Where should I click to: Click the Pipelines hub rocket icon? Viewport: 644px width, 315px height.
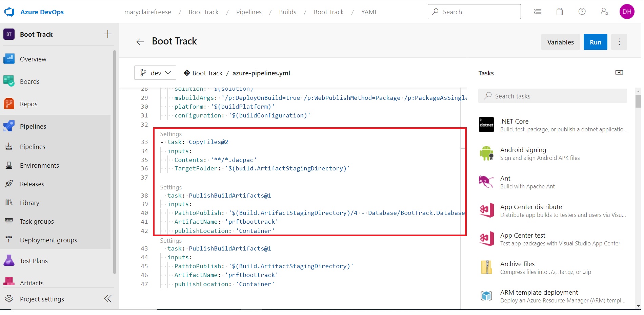[9, 126]
